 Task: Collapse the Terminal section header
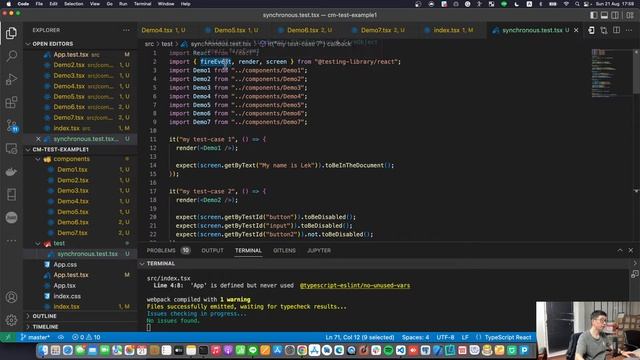pyautogui.click(x=160, y=264)
